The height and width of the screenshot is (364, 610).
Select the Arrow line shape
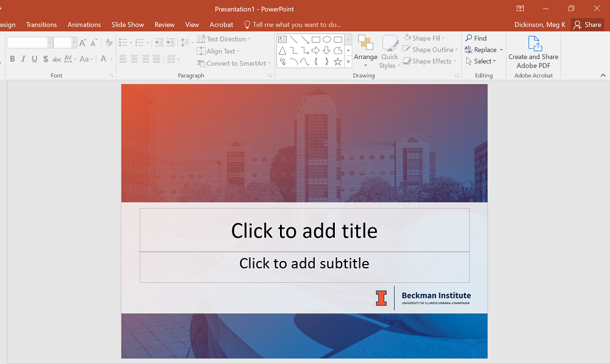304,39
